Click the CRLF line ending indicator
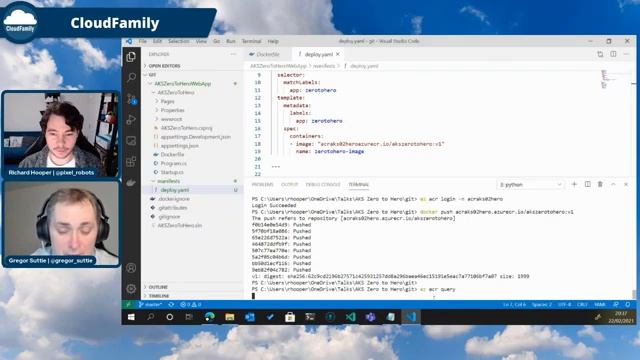 click(x=582, y=304)
